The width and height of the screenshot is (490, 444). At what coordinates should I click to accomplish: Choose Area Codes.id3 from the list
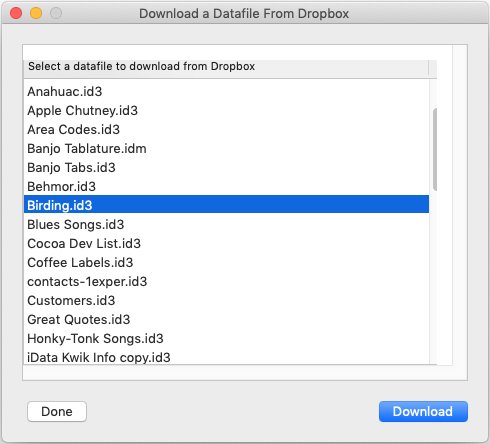point(226,130)
